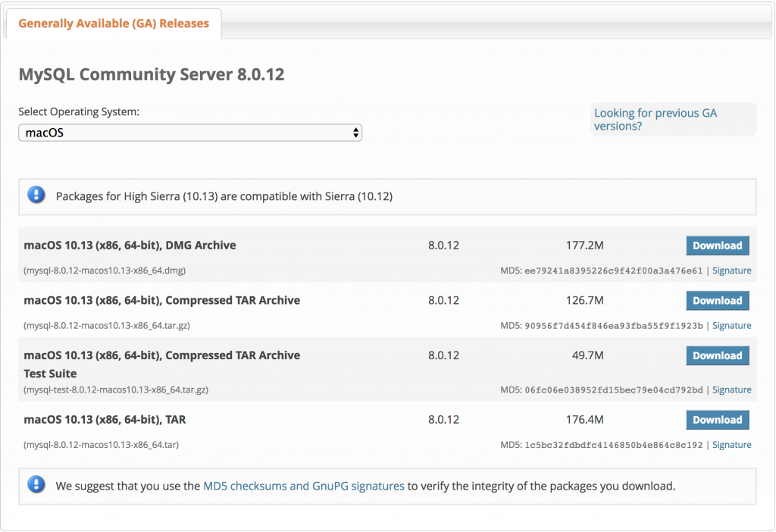The width and height of the screenshot is (776, 532).
Task: Open the MD5 checksums and GnuPG signatures link
Action: point(304,486)
